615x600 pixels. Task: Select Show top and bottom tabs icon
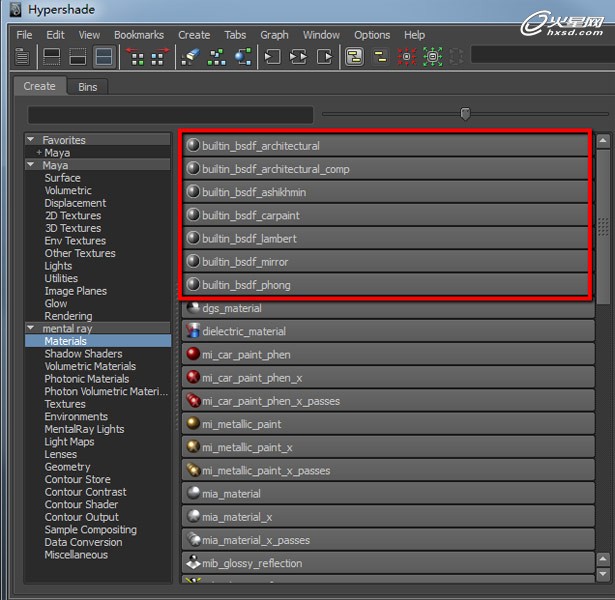pyautogui.click(x=104, y=57)
